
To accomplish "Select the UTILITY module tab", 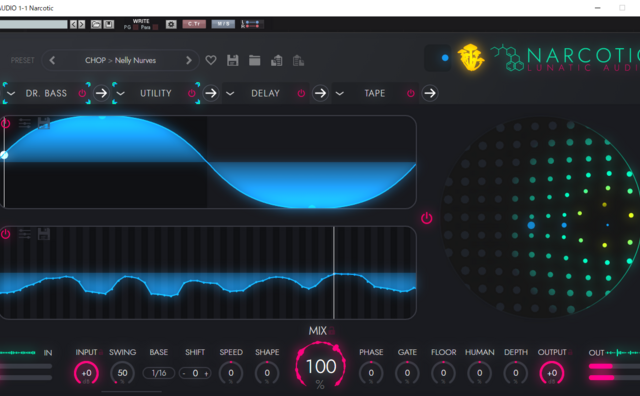I will (x=156, y=93).
